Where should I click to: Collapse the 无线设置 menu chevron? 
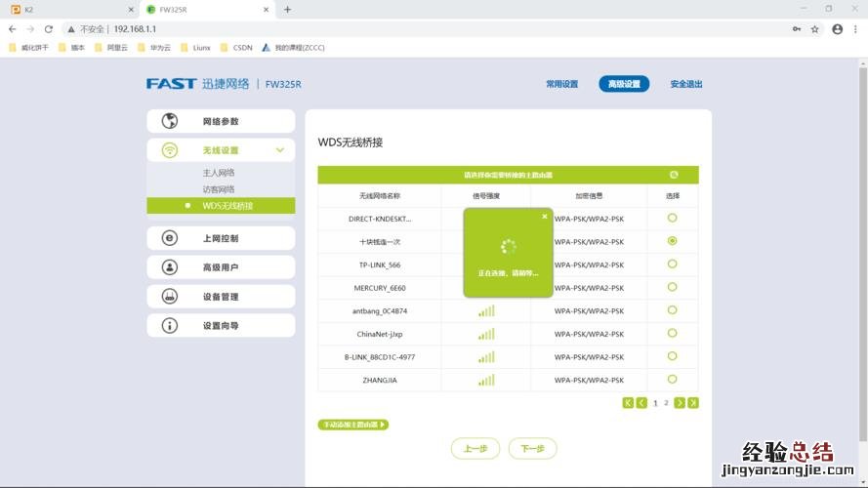(x=280, y=150)
